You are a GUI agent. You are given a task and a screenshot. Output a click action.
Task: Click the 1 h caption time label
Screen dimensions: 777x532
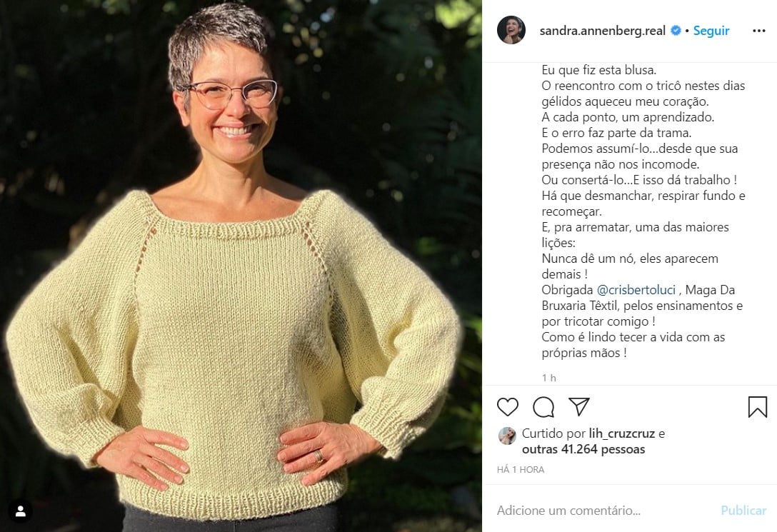point(548,378)
